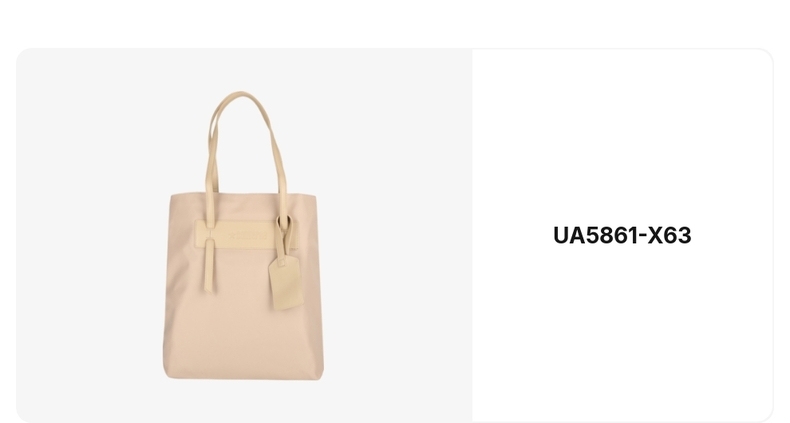Click the bottom edge of tote bag

point(244,376)
